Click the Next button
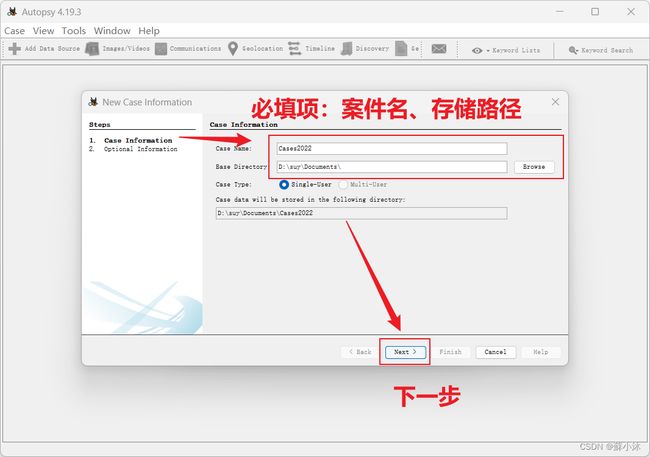 (x=405, y=352)
